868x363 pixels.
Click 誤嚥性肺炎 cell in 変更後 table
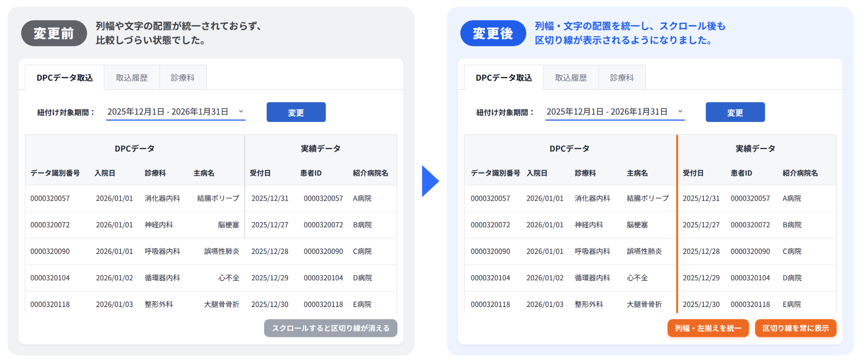644,251
